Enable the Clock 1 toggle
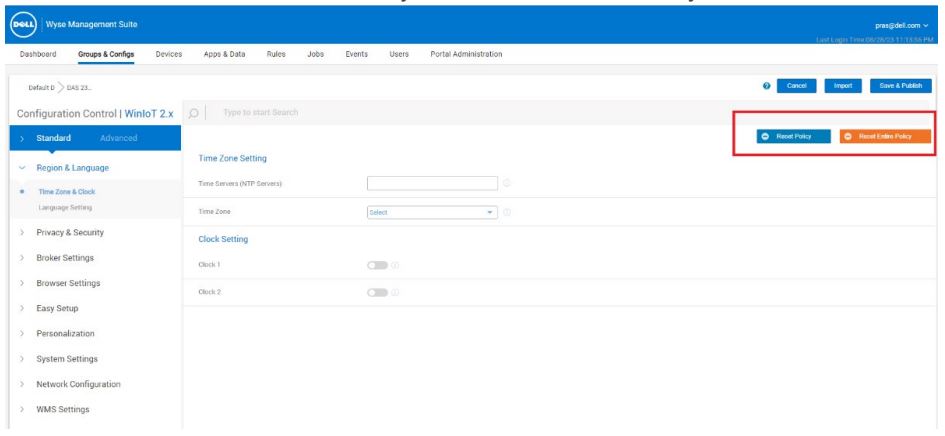This screenshot has width=945, height=436. pyautogui.click(x=377, y=265)
